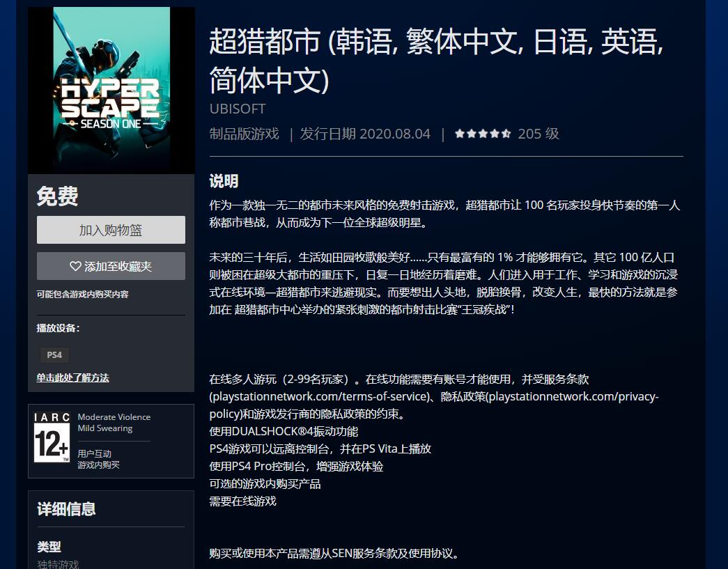The height and width of the screenshot is (569, 728).
Task: Click the 说明 description heading
Action: (224, 182)
